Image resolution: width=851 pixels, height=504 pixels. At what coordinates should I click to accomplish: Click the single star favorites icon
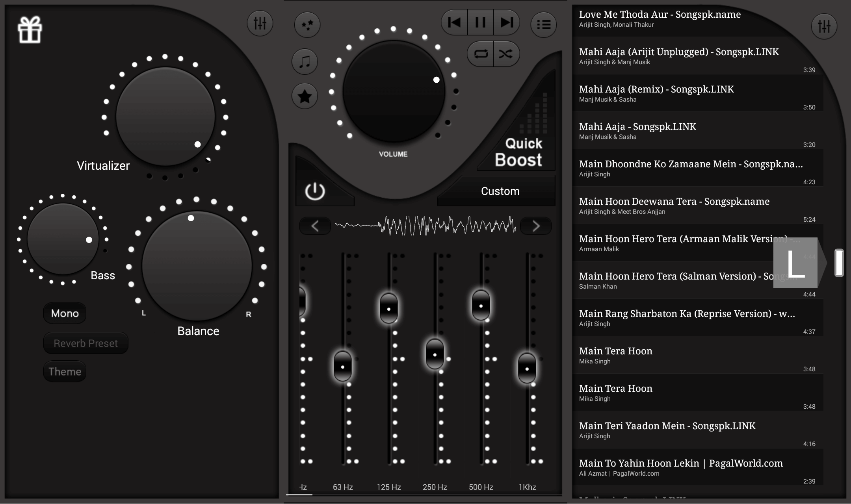click(305, 96)
